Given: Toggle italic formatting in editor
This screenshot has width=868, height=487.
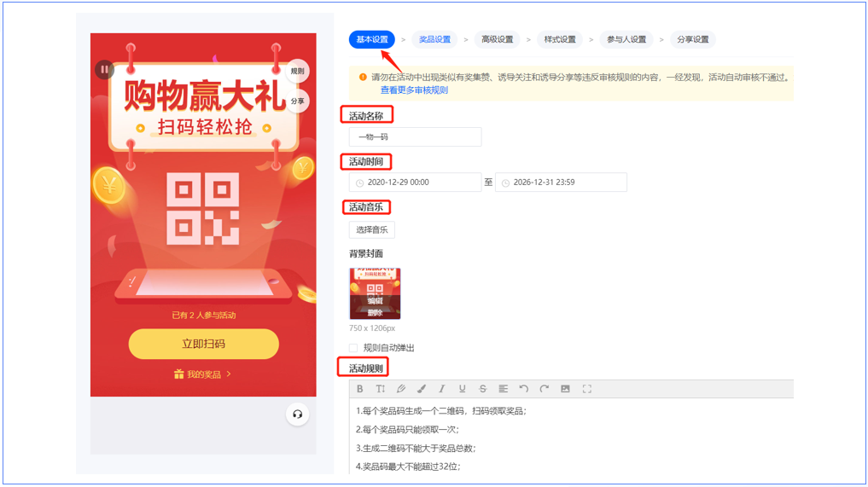Looking at the screenshot, I should pyautogui.click(x=442, y=389).
